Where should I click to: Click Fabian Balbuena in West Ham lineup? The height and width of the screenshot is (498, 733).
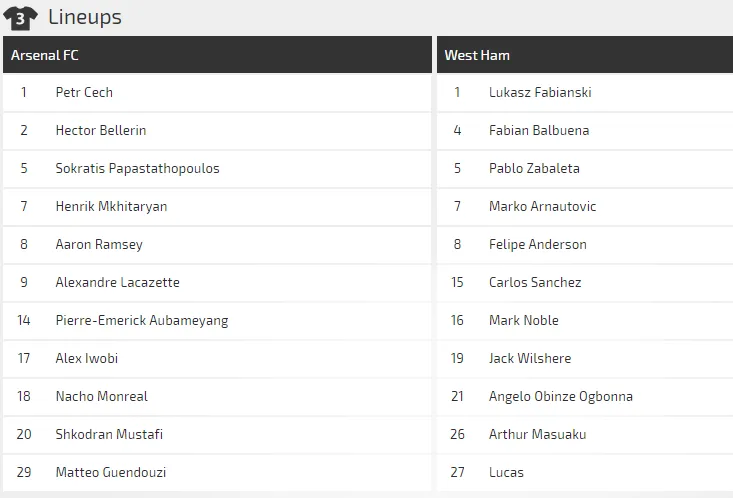click(x=539, y=130)
